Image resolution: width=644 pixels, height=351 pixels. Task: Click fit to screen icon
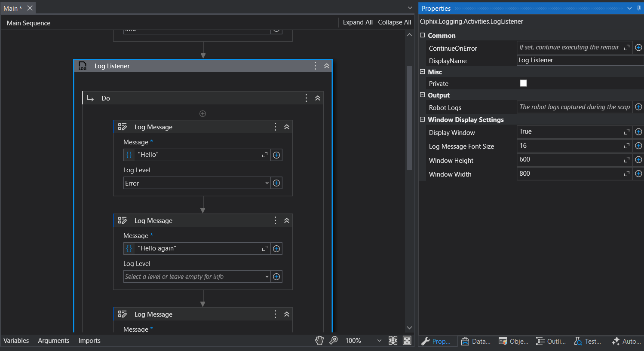pos(393,341)
